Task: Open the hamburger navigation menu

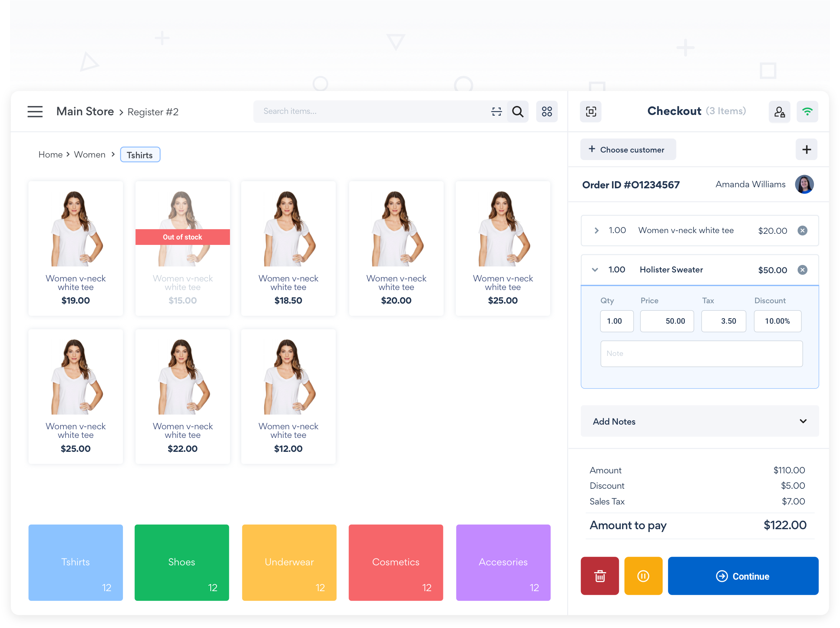Action: 35,111
